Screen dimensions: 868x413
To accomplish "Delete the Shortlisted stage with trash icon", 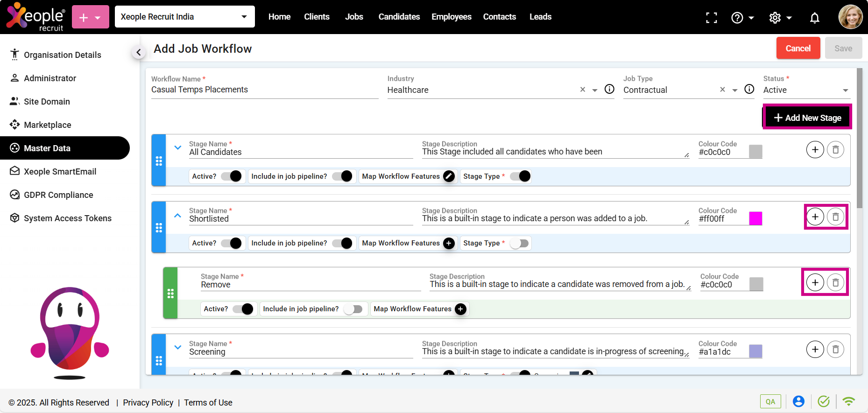I will tap(835, 217).
